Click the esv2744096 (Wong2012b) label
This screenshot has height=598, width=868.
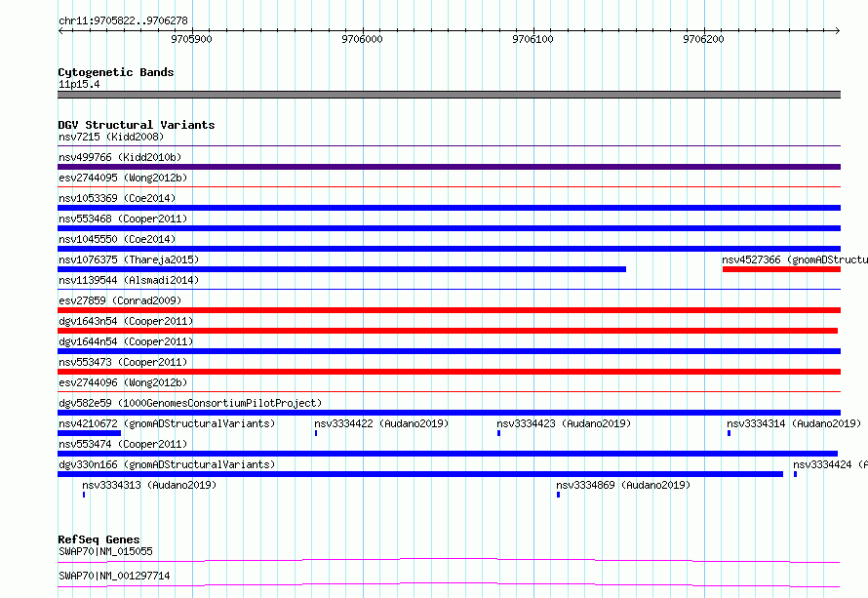(x=123, y=382)
